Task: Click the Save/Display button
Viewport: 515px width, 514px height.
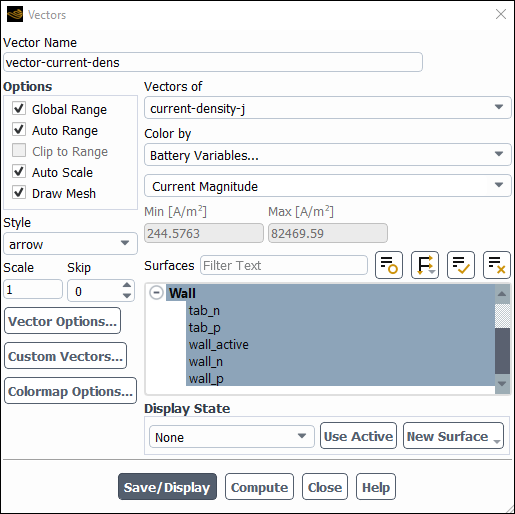Action: coord(167,487)
